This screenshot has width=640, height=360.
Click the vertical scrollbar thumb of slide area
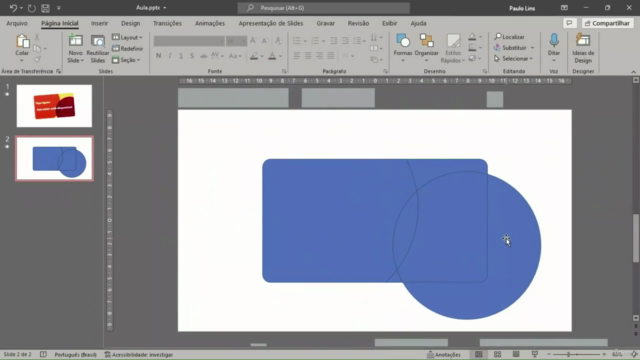point(636,238)
